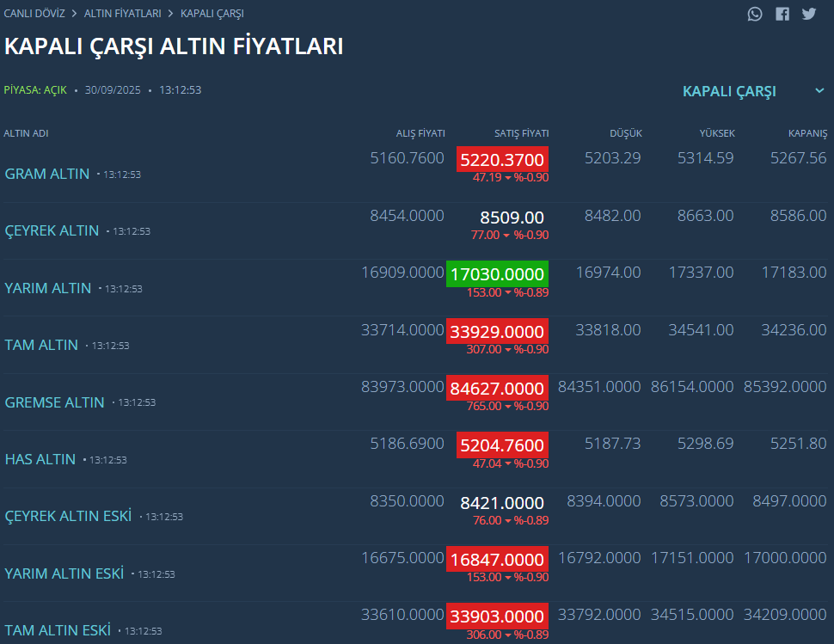This screenshot has height=644, width=834.
Task: Open YARIM ALTIN price page
Action: pyautogui.click(x=48, y=288)
